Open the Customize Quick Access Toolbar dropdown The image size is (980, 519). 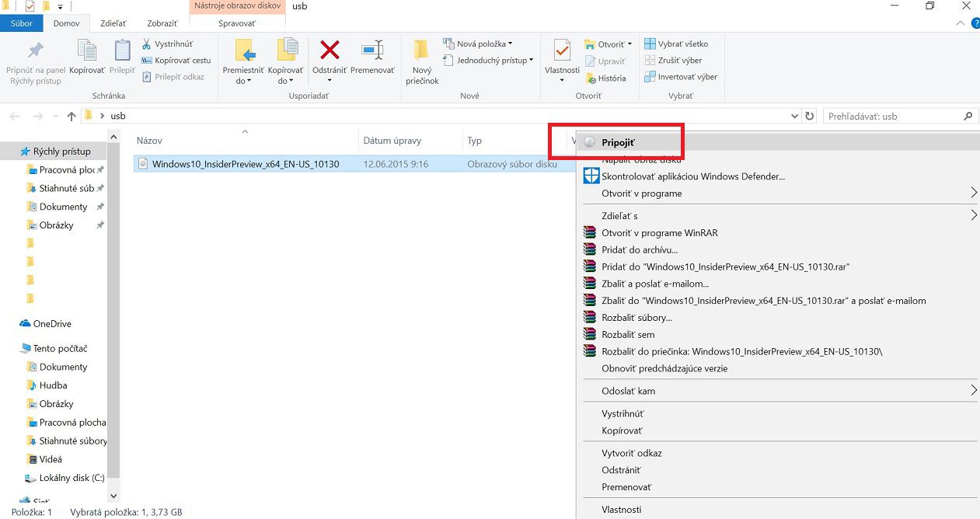(60, 8)
